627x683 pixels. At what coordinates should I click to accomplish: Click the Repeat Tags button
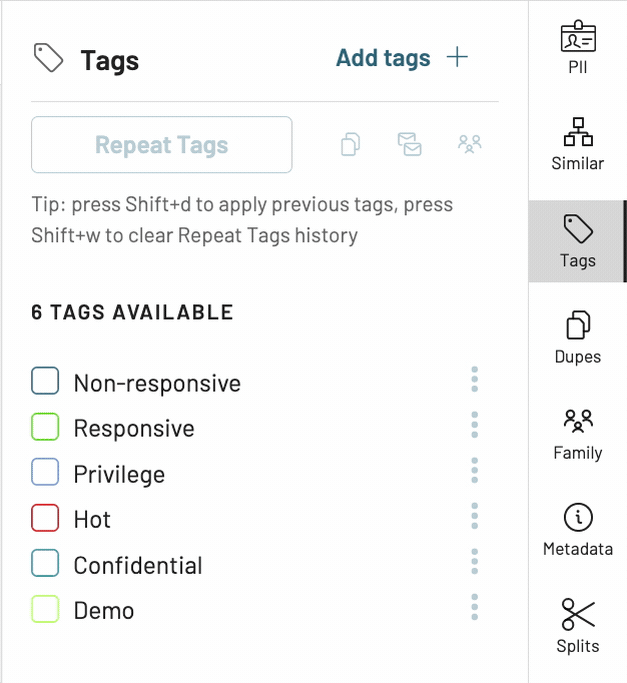click(x=162, y=145)
